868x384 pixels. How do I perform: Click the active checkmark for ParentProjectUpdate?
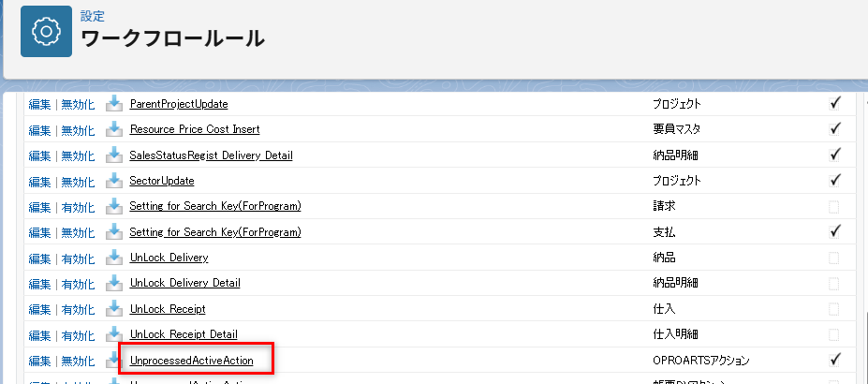click(x=834, y=104)
